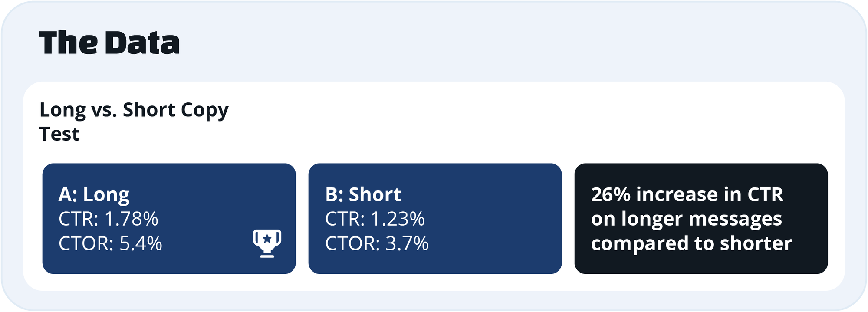Click "on longer messages" line in dark card
The width and height of the screenshot is (868, 312).
[x=686, y=219]
